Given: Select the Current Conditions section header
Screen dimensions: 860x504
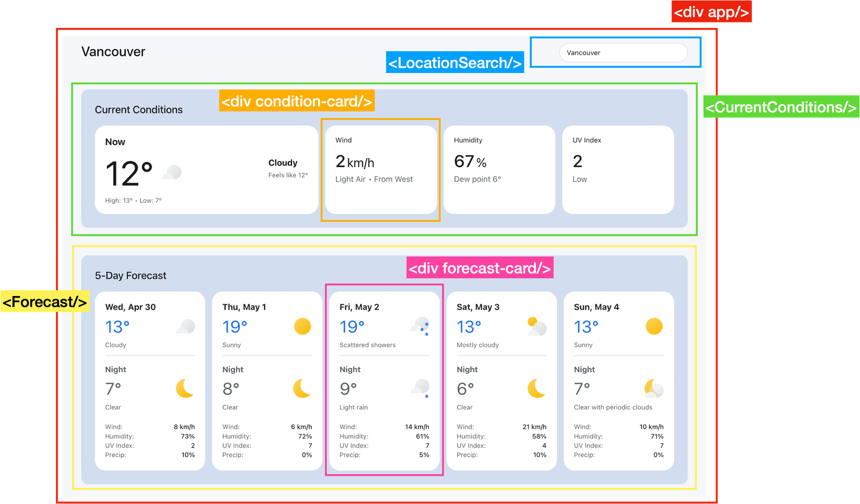Looking at the screenshot, I should point(139,110).
